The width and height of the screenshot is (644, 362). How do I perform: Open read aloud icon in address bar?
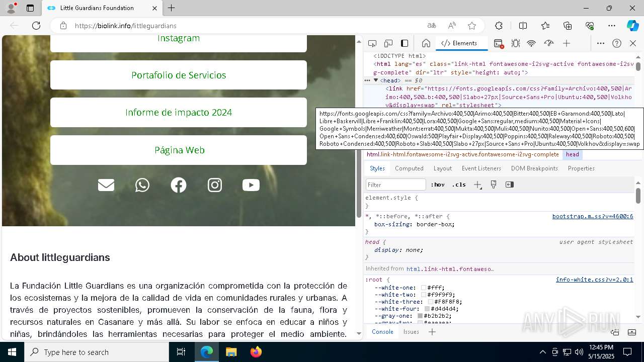tap(452, 26)
